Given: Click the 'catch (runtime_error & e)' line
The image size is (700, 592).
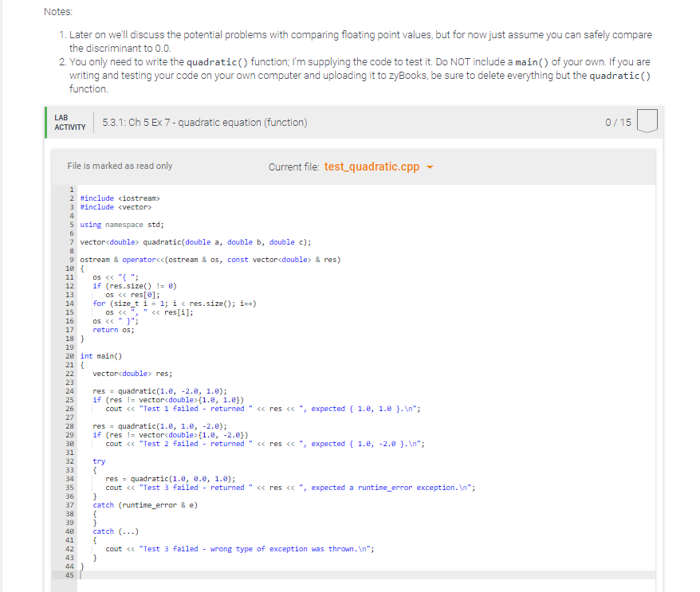Looking at the screenshot, I should click(145, 505).
